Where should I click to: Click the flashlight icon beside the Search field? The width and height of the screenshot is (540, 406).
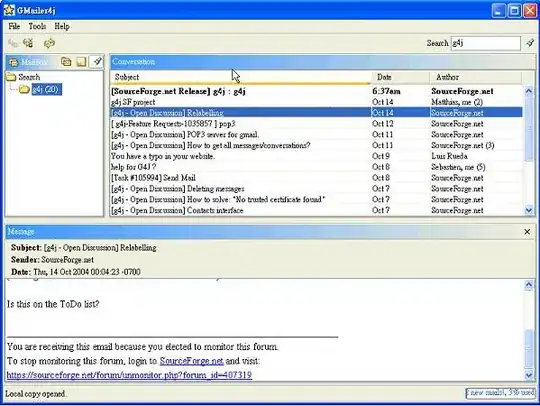(530, 43)
